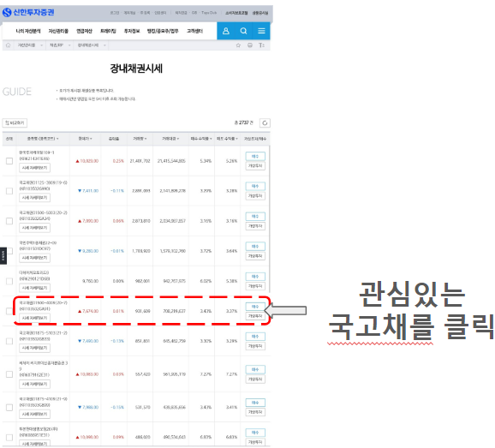Open 뱅킹/공모주/업무 menu

click(163, 31)
